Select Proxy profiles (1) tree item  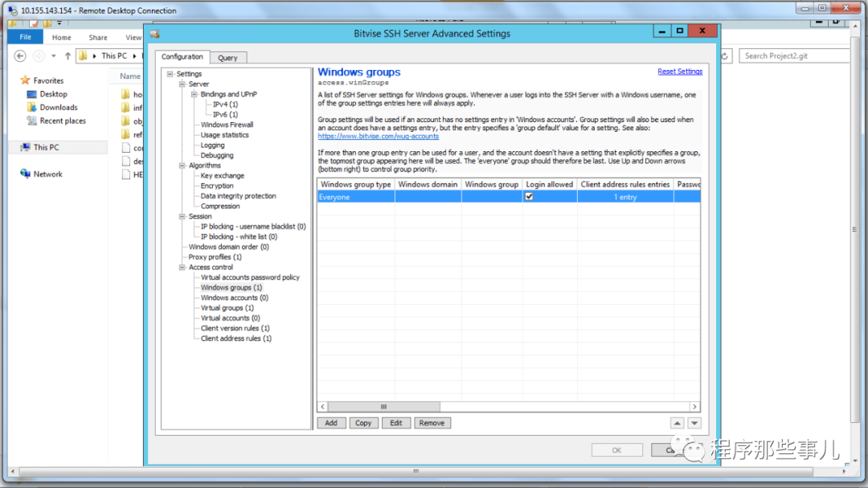coord(215,257)
